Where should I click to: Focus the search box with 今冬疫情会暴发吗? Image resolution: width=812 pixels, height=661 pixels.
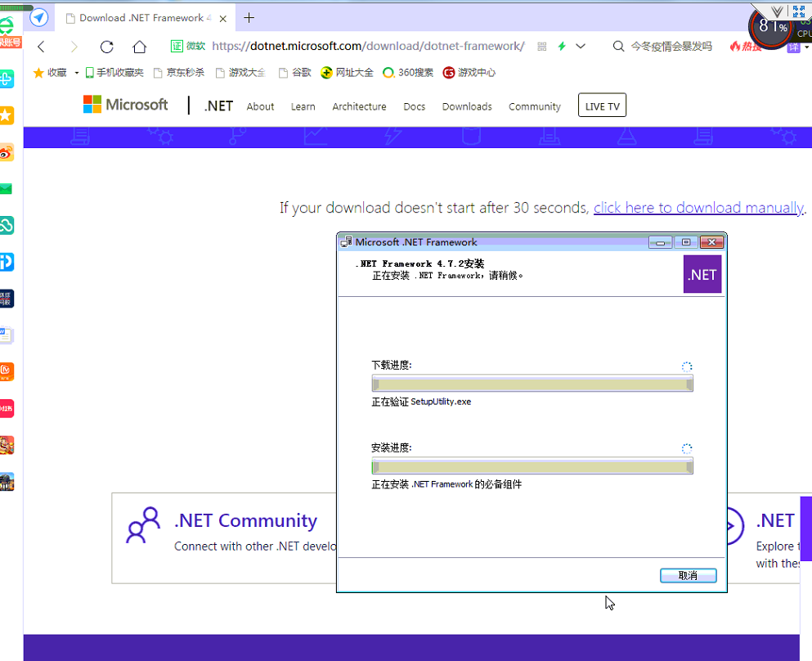[x=671, y=46]
